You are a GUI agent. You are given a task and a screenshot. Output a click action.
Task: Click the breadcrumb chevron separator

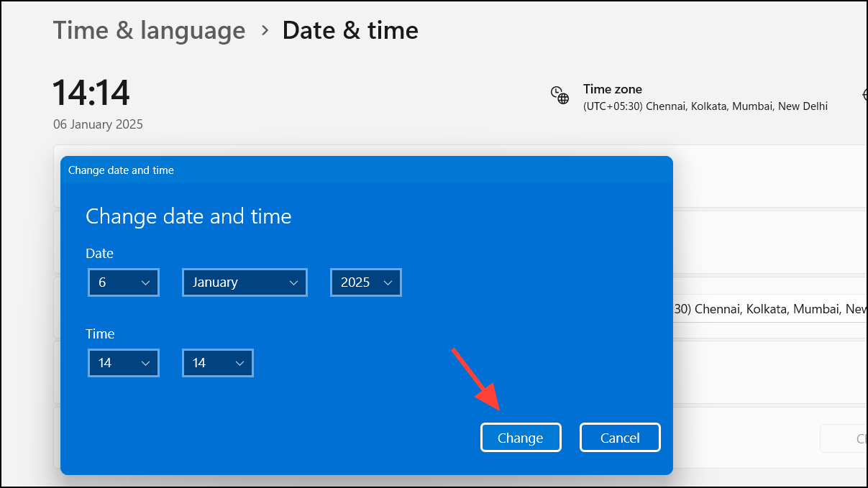click(265, 31)
